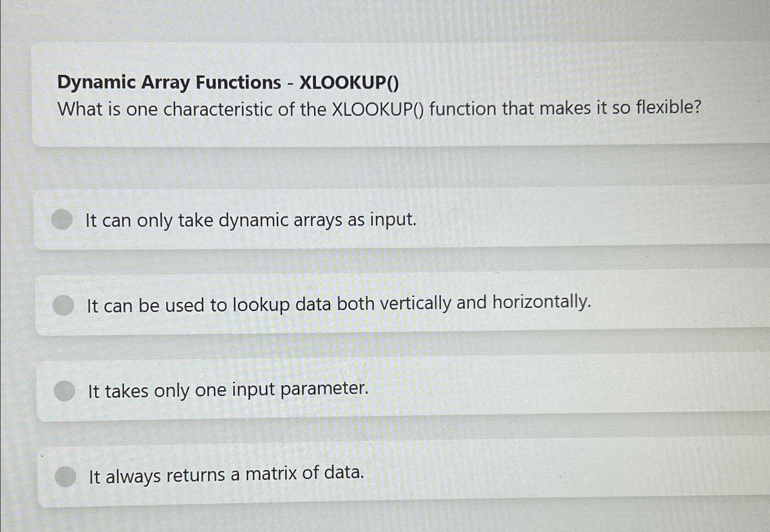Click the question prompt text about XLOOKUP flexibility

[380, 108]
